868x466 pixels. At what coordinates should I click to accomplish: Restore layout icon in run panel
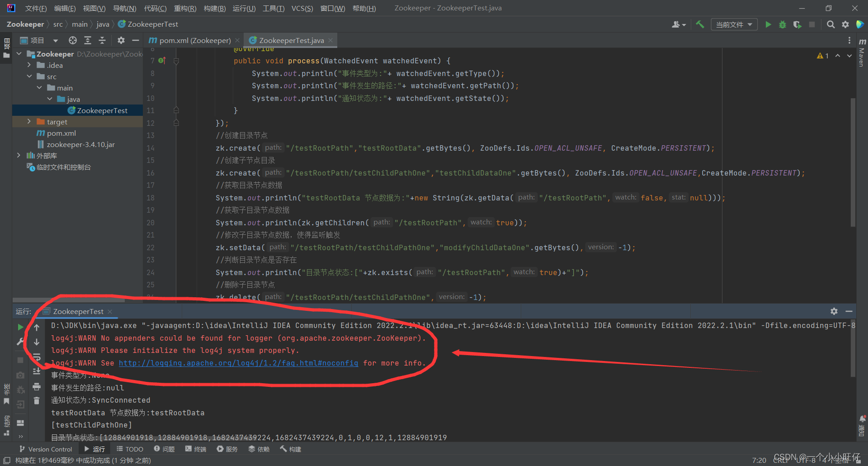coord(20,423)
